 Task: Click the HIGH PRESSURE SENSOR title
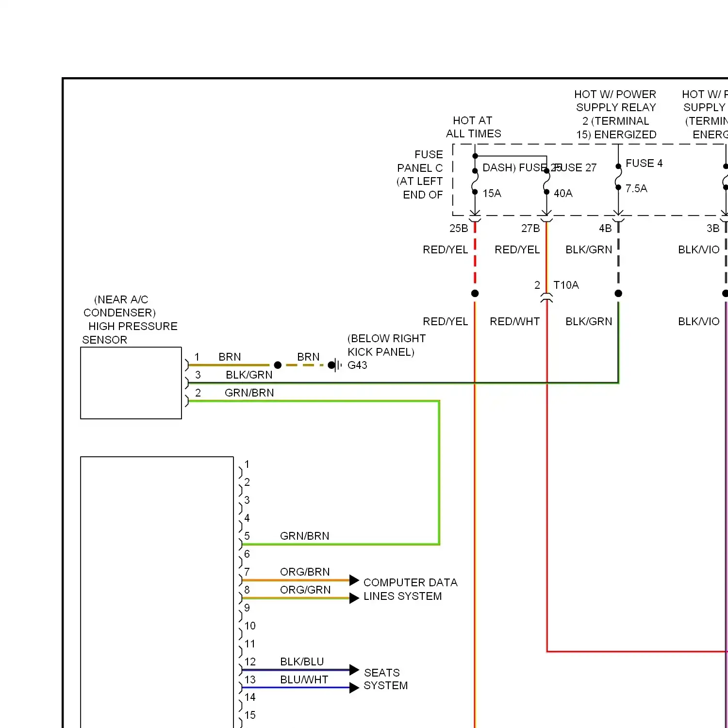click(x=130, y=333)
